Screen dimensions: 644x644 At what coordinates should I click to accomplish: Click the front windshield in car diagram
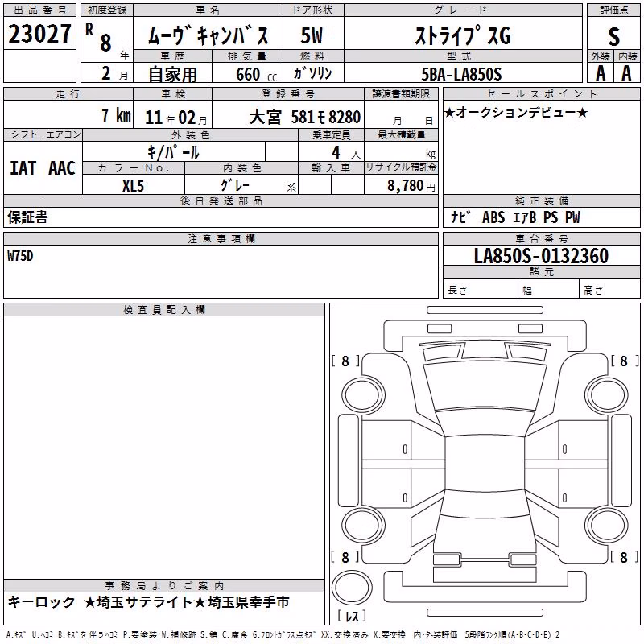pyautogui.click(x=485, y=422)
